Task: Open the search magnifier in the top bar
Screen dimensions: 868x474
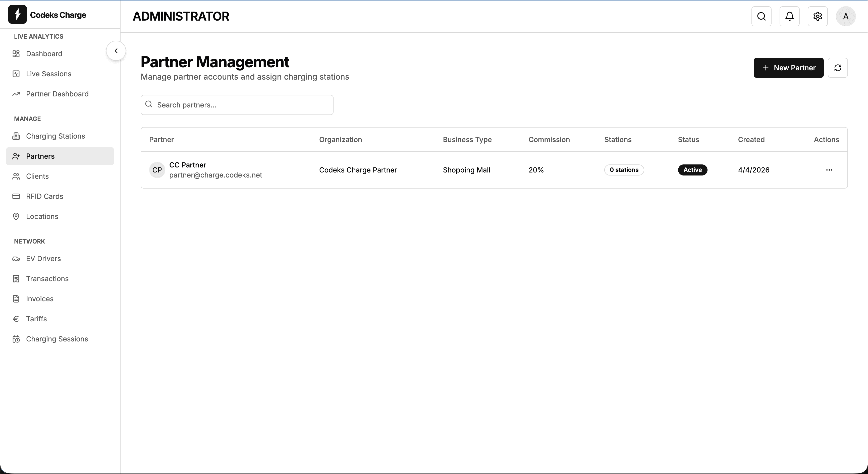Action: 761,16
